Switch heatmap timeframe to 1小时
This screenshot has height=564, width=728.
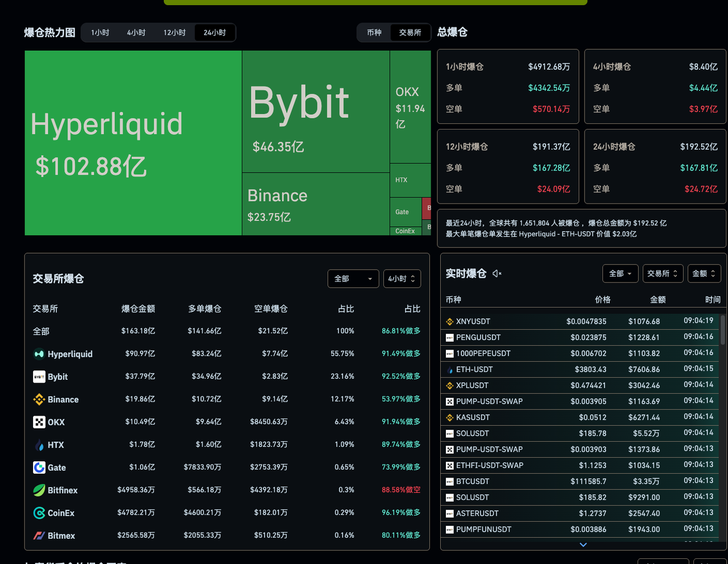tap(100, 32)
